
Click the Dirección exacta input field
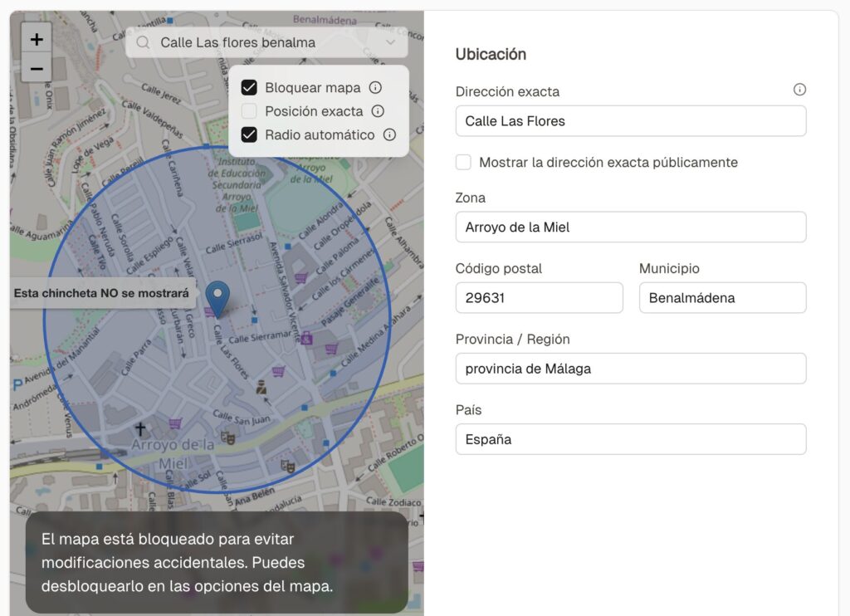pos(631,121)
